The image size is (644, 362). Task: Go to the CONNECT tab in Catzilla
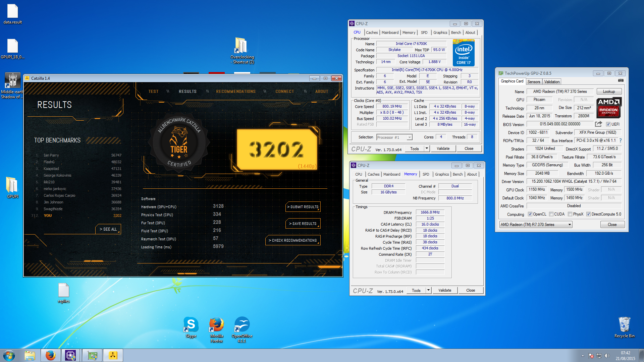284,92
